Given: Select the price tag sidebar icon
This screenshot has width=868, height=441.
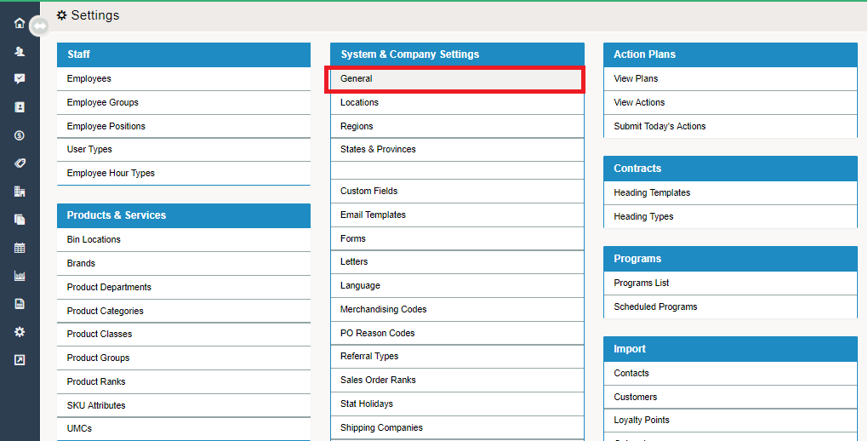Looking at the screenshot, I should [x=20, y=163].
